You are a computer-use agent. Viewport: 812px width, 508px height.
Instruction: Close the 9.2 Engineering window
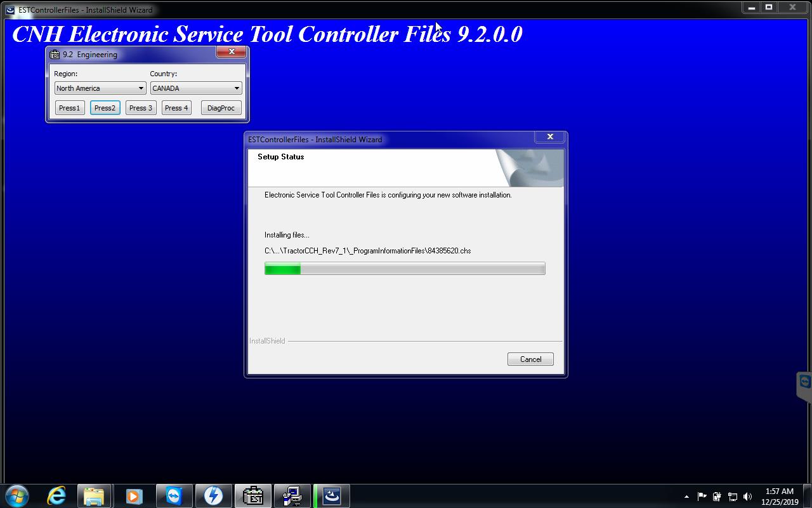point(232,52)
